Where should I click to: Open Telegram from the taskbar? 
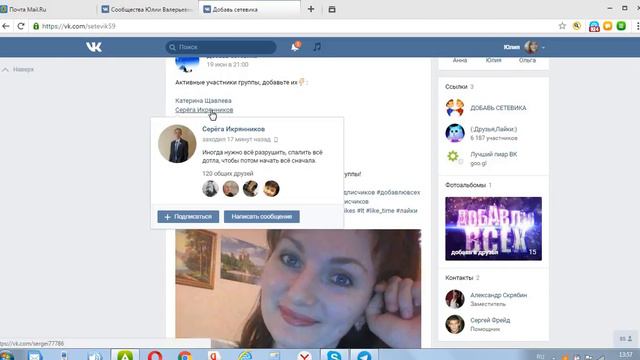point(364,356)
